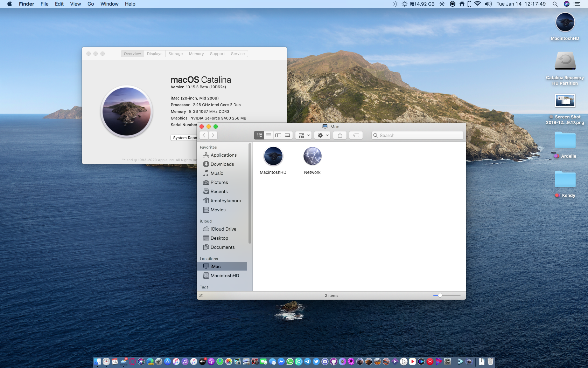588x368 pixels.
Task: Switch Finder to list view
Action: 269,135
